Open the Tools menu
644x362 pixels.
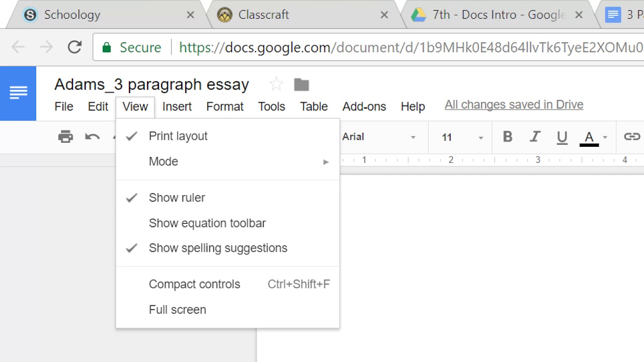click(x=271, y=106)
